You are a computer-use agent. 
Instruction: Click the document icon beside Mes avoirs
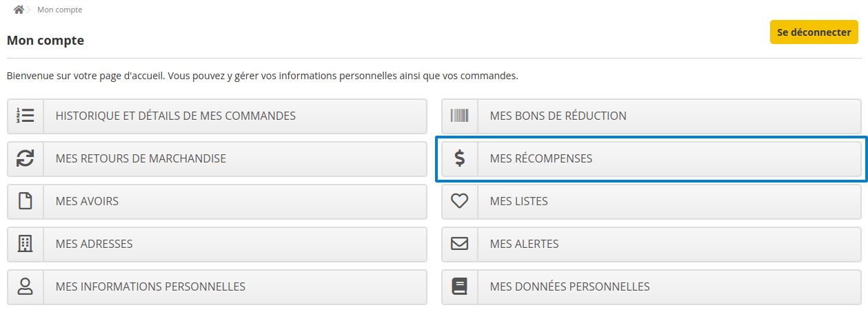pos(26,201)
